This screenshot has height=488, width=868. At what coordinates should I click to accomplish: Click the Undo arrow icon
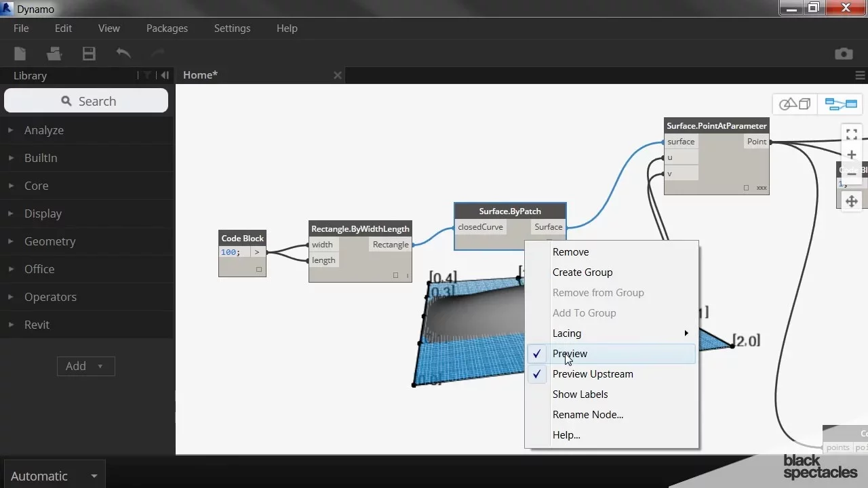(x=123, y=54)
